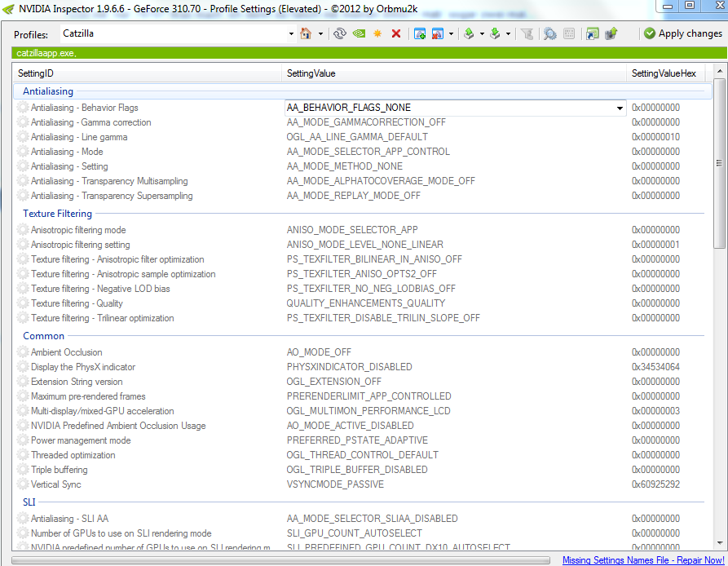Screen dimensions: 728x566
Task: Click the remove application from profile icon
Action: point(437,33)
